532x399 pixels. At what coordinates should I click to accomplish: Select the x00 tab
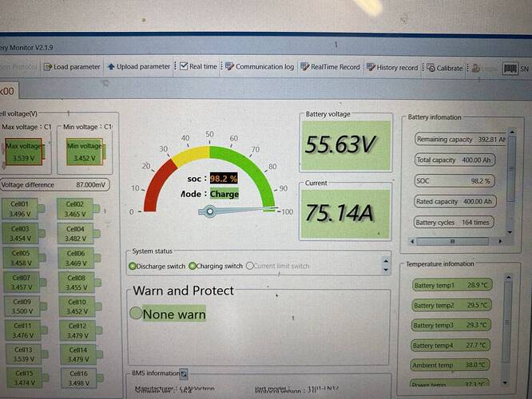tap(8, 91)
